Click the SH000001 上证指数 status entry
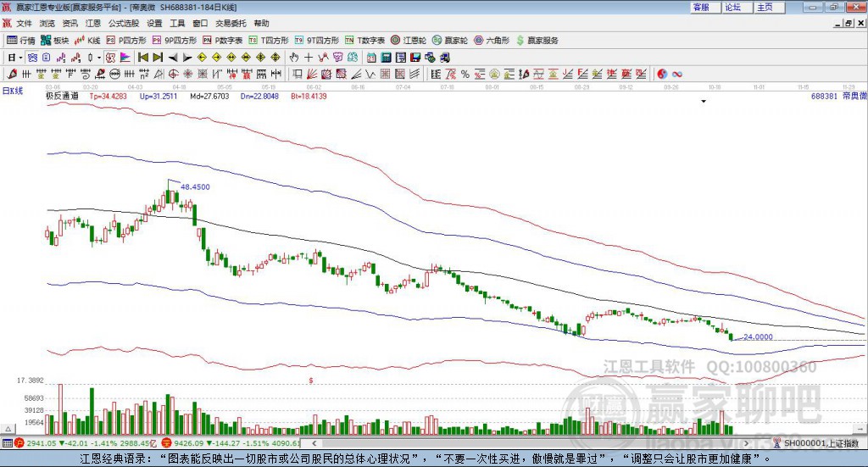This screenshot has width=868, height=467. [821, 443]
